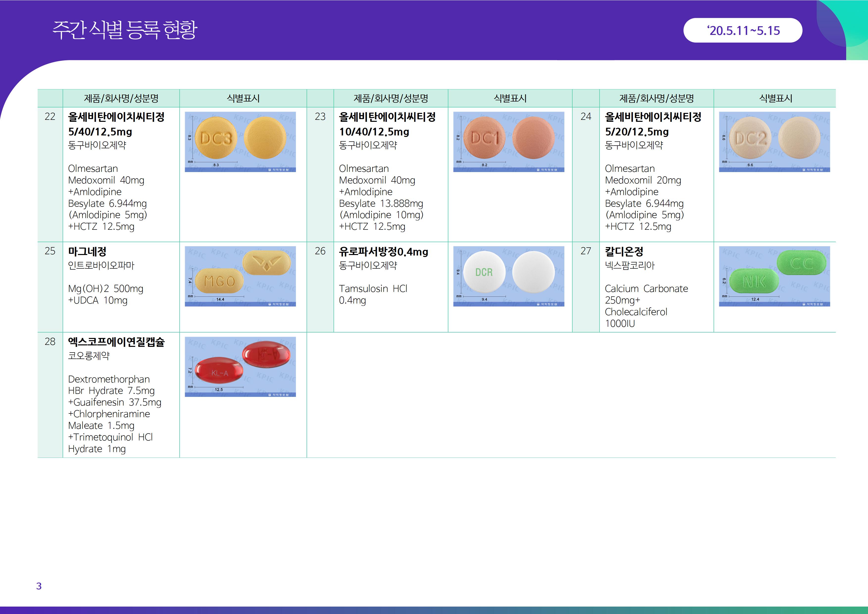The width and height of the screenshot is (868, 614).
Task: Click the 엑스코프에이연질캡슐 product name
Action: tap(117, 342)
